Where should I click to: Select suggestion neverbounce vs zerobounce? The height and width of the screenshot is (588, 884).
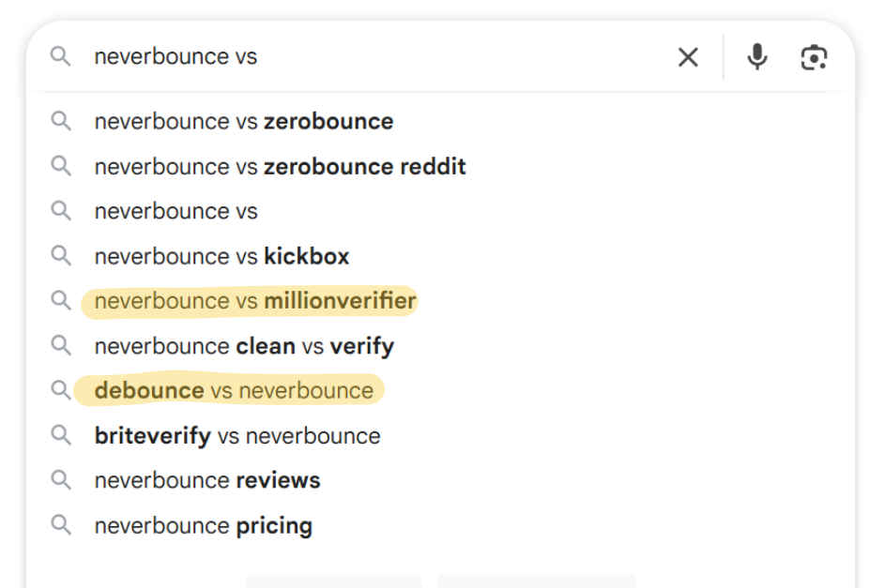(244, 121)
